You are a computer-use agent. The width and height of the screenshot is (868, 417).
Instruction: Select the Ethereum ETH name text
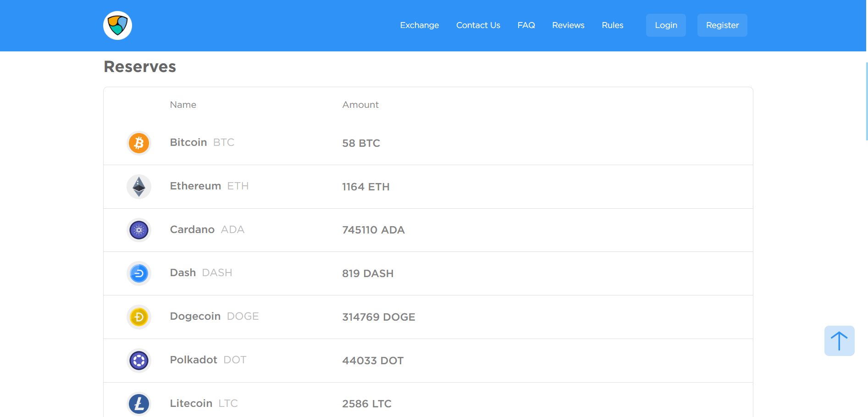click(209, 186)
